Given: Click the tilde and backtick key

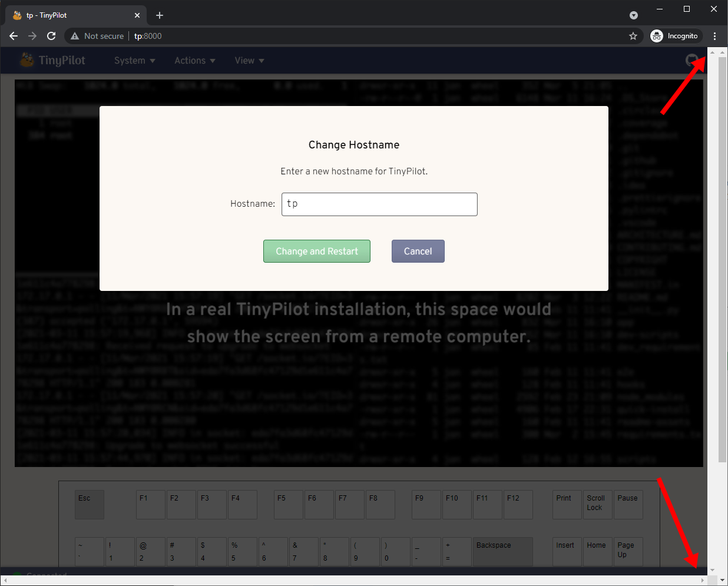Looking at the screenshot, I should (x=90, y=552).
